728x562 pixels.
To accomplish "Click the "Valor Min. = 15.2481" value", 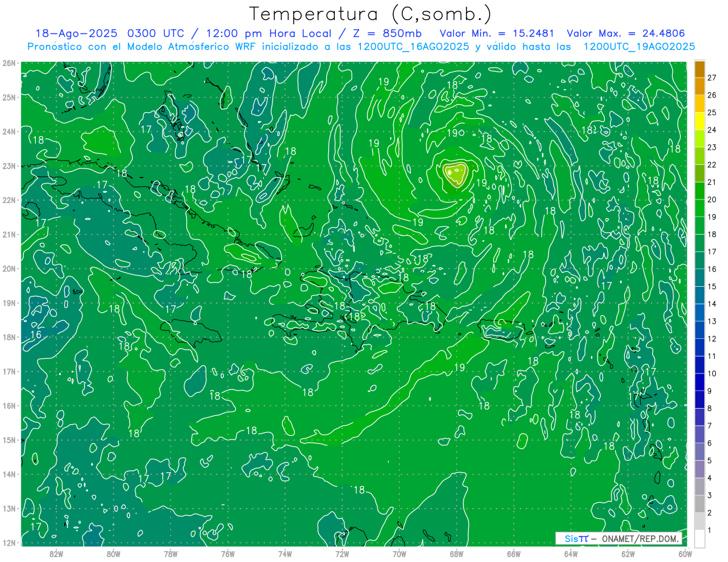I will (497, 33).
